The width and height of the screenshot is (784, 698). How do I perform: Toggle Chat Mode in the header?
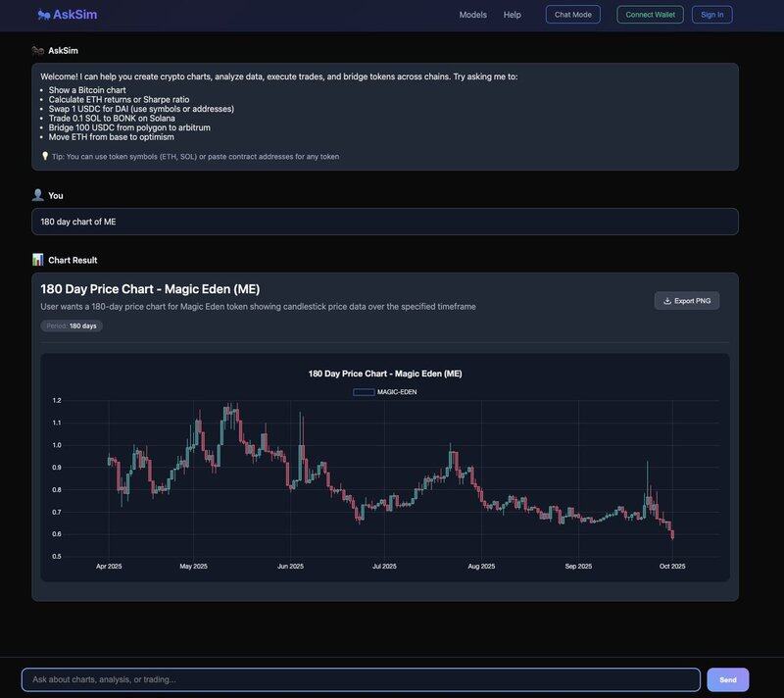(573, 15)
